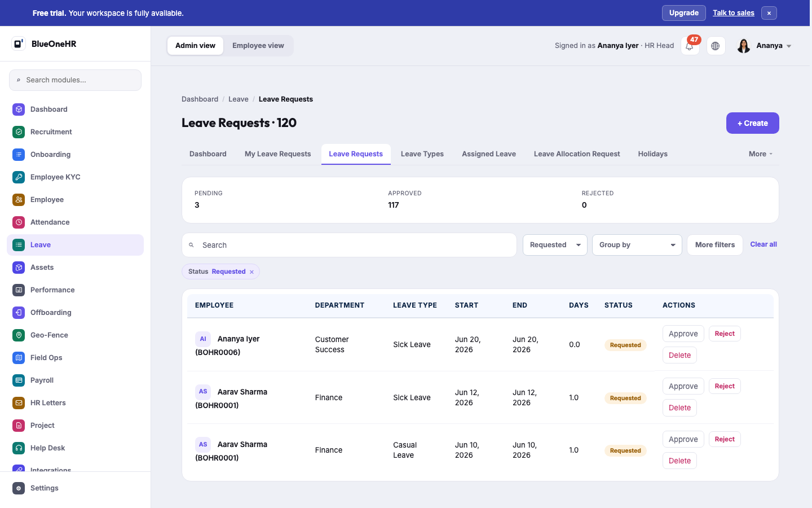Click the Upgrade button
Image resolution: width=812 pixels, height=508 pixels.
(684, 13)
